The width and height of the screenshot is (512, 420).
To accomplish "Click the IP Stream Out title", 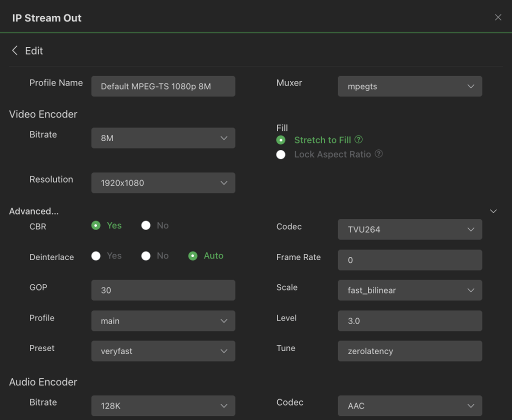I will 46,18.
